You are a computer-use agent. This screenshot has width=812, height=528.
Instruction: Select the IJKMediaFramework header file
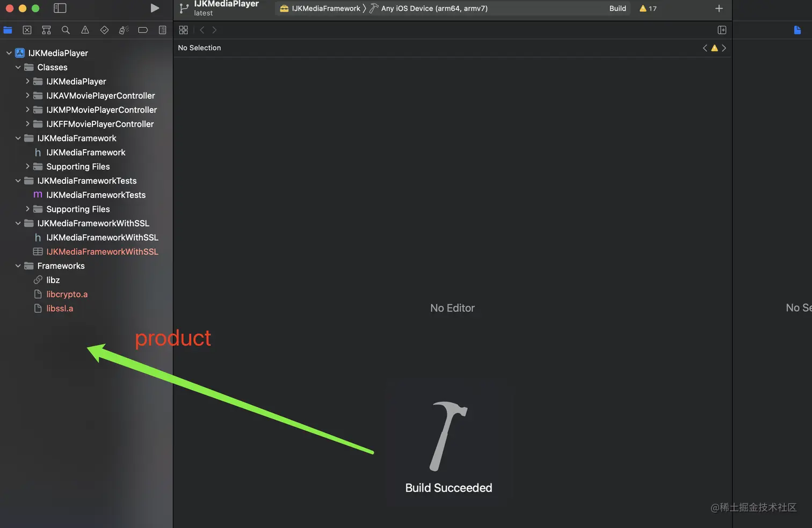coord(86,152)
